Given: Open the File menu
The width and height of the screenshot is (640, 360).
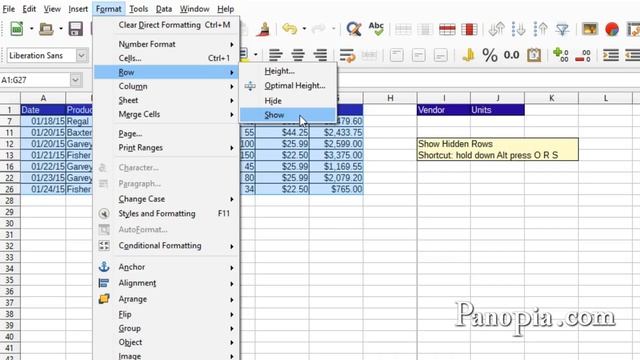Looking at the screenshot, I should (9, 9).
